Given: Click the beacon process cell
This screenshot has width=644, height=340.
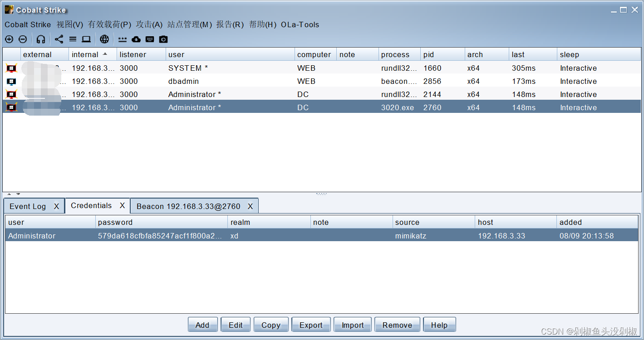Looking at the screenshot, I should click(x=399, y=81).
